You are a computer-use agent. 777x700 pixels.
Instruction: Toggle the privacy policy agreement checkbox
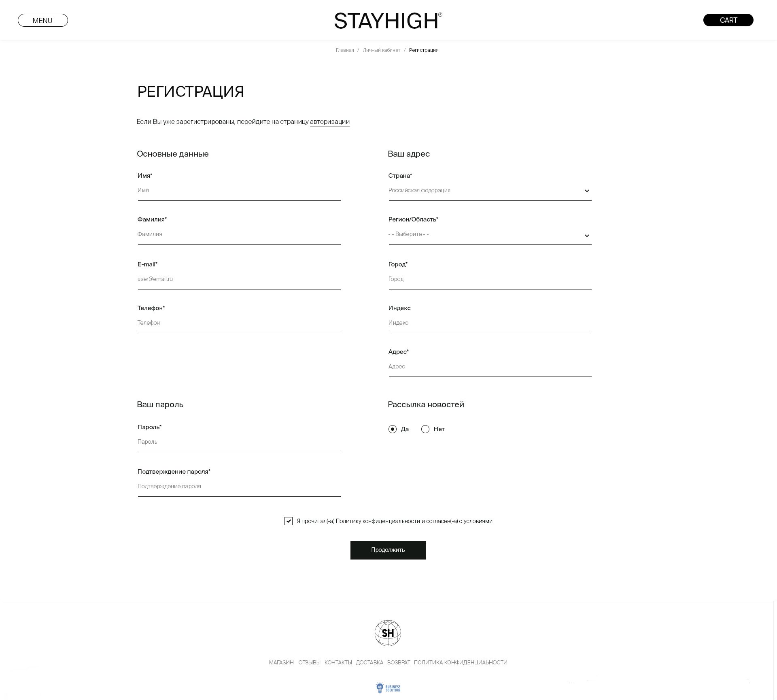289,521
